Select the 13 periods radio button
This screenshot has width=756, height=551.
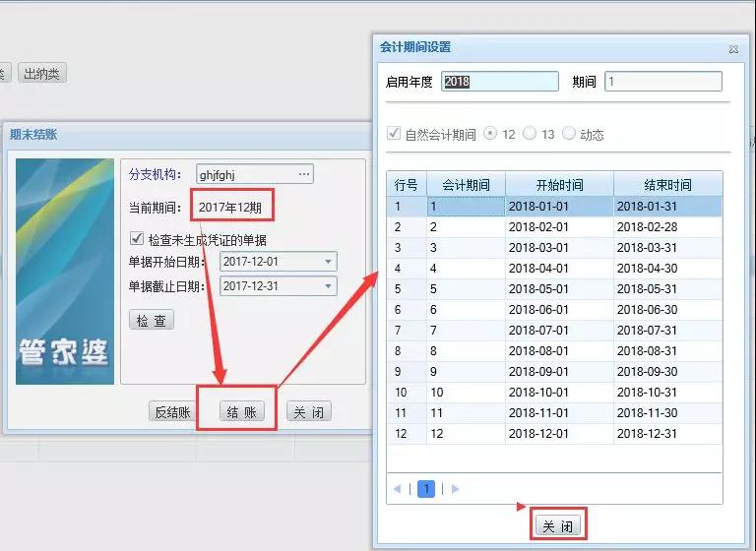[x=531, y=134]
